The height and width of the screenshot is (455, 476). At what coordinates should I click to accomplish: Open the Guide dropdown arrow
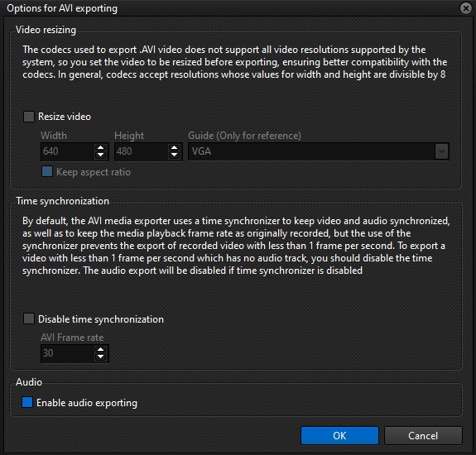pyautogui.click(x=441, y=151)
